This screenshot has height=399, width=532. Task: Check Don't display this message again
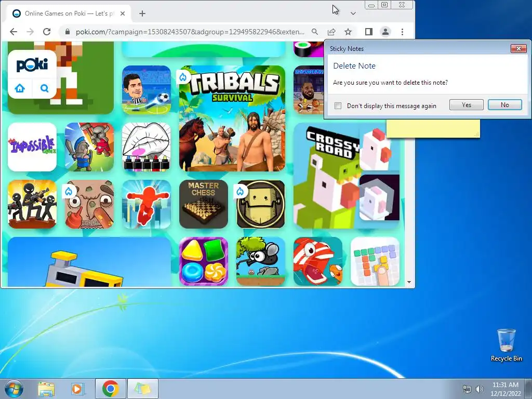tap(338, 106)
